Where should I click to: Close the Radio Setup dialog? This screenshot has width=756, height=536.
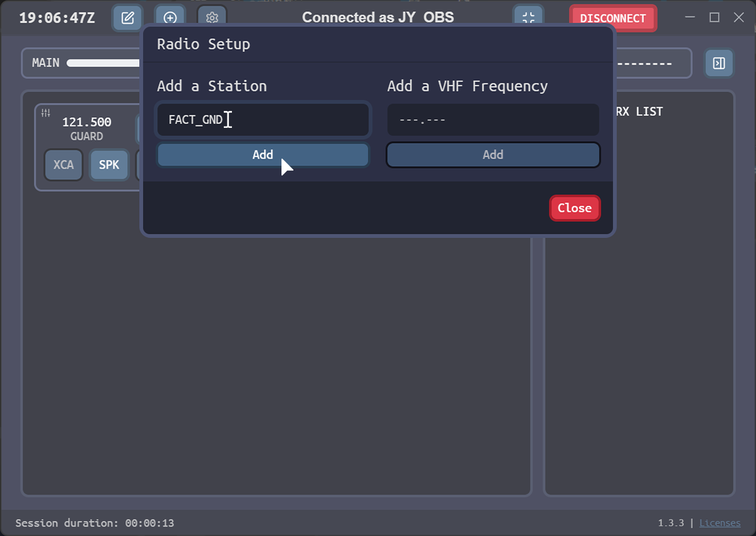click(574, 208)
